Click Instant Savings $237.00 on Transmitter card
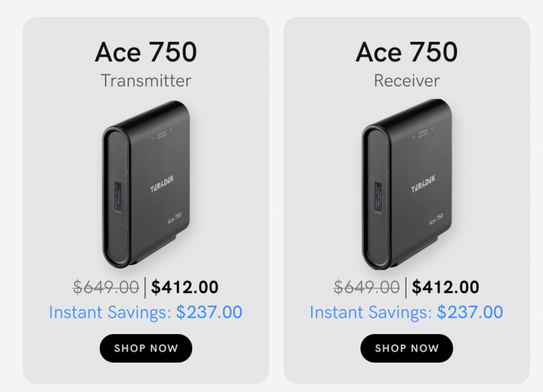The image size is (543, 392). [x=145, y=312]
